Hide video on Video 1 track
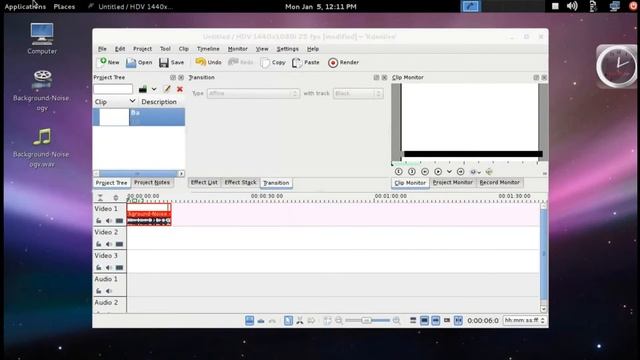 (x=119, y=221)
